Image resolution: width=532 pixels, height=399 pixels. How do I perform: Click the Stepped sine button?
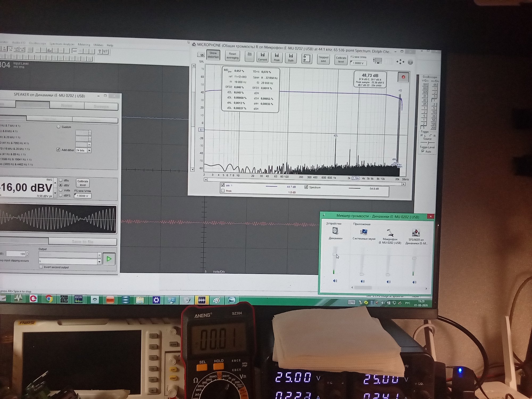[x=323, y=59]
